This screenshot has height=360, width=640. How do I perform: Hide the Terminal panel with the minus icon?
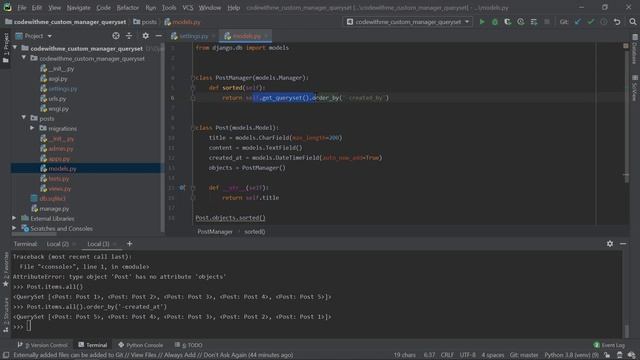pyautogui.click(x=623, y=244)
